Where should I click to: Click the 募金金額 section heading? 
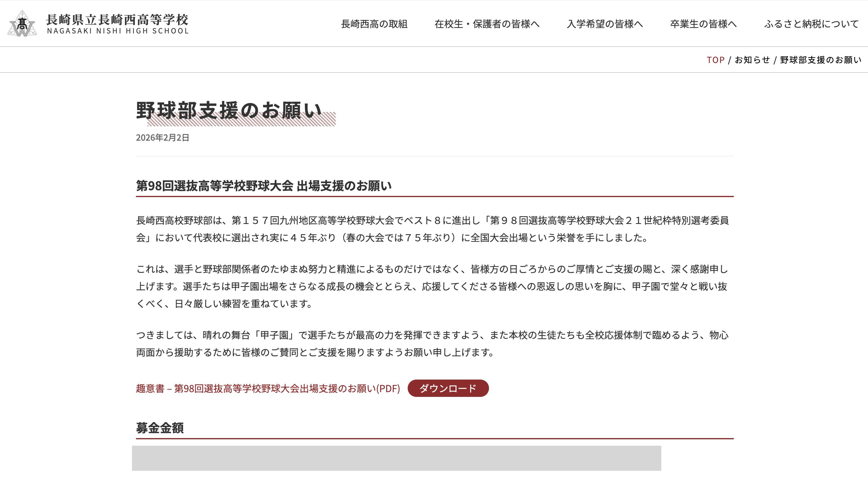(x=160, y=428)
